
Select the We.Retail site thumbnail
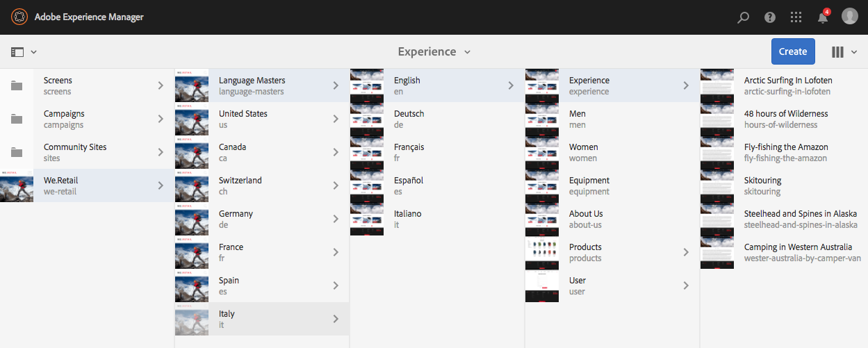click(17, 186)
